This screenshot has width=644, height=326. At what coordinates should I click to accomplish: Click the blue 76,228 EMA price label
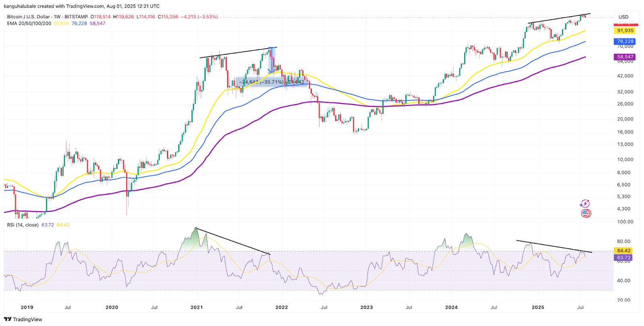pyautogui.click(x=625, y=42)
